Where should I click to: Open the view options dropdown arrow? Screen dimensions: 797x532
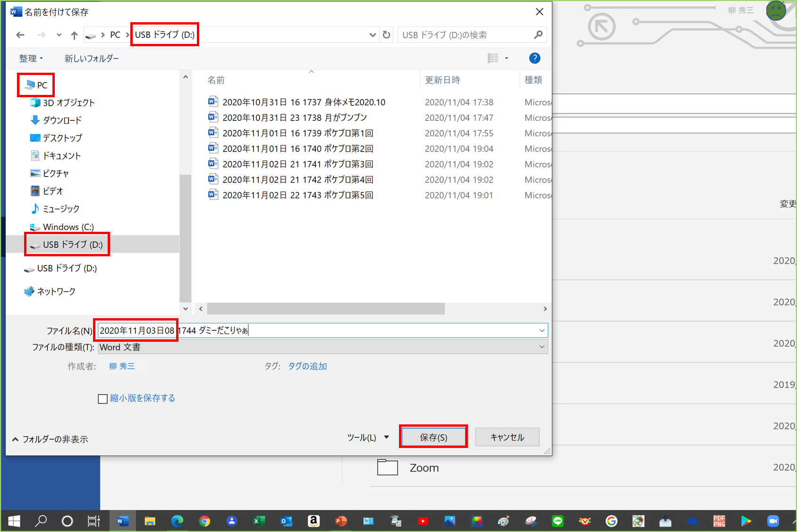tap(507, 58)
